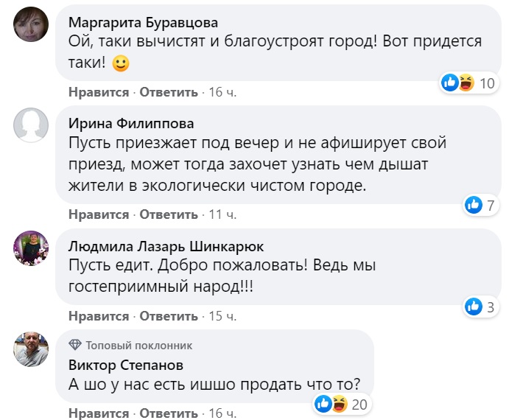Like Ирина Филиппова's comment via Нравится
This screenshot has height=420, width=523.
[99, 214]
